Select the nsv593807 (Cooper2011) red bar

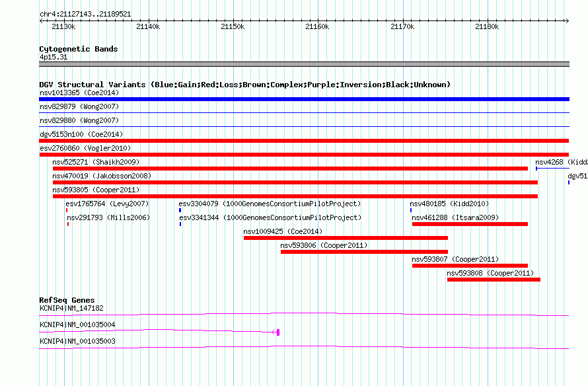[x=470, y=266]
